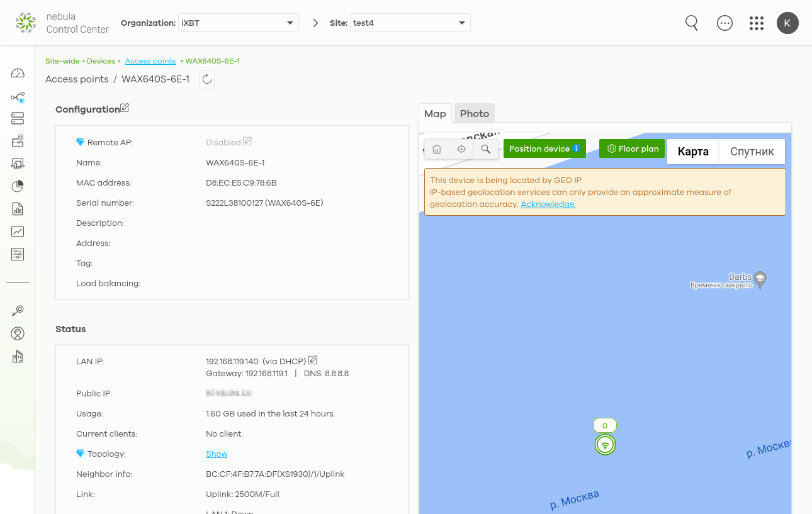Click the blurred Public IP value
Screen dimensions: 812x514
[228, 393]
